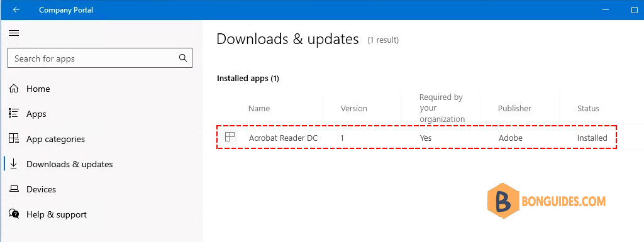Click the Devices laptop icon

coord(14,189)
